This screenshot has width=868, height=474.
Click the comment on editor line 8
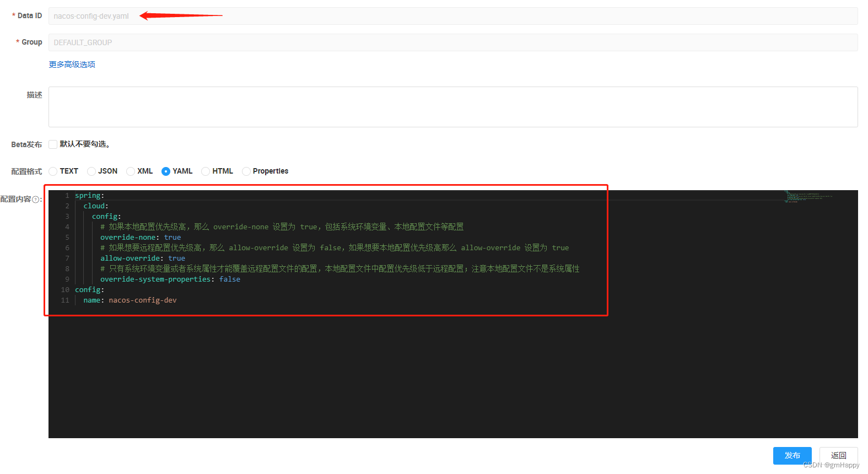[x=340, y=269]
